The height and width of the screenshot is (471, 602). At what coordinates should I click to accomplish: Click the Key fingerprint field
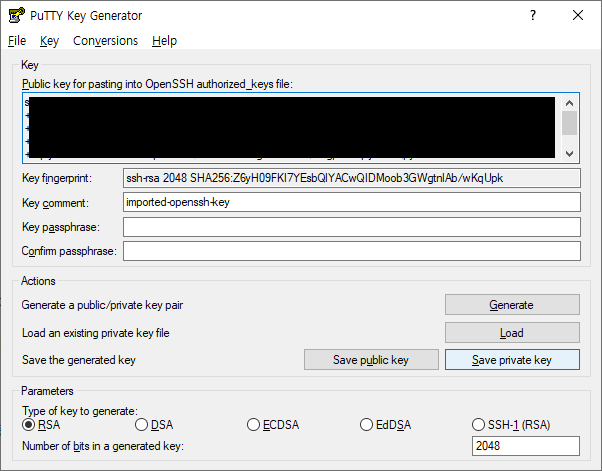point(352,178)
